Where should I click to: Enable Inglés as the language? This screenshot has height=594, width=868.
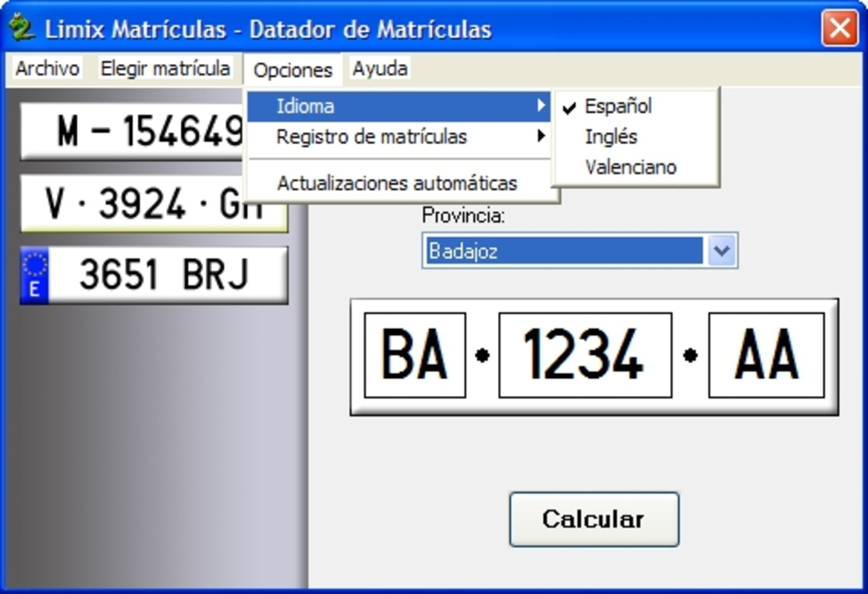612,137
